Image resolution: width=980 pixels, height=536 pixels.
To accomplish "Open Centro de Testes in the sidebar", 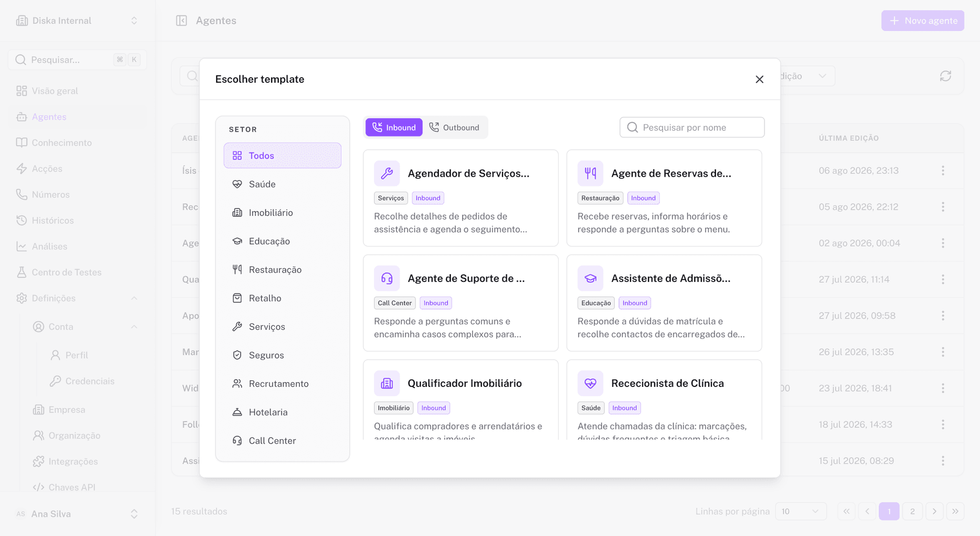I will click(x=77, y=272).
